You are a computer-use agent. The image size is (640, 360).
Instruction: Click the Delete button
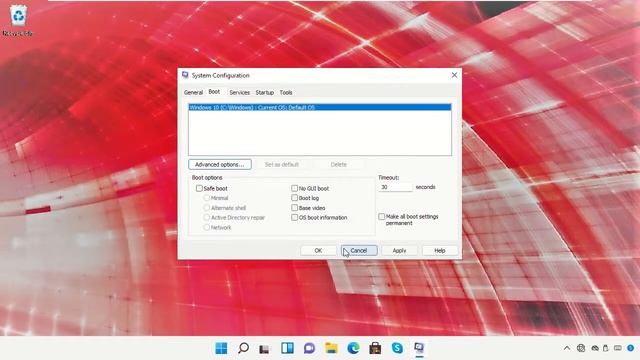click(x=338, y=164)
